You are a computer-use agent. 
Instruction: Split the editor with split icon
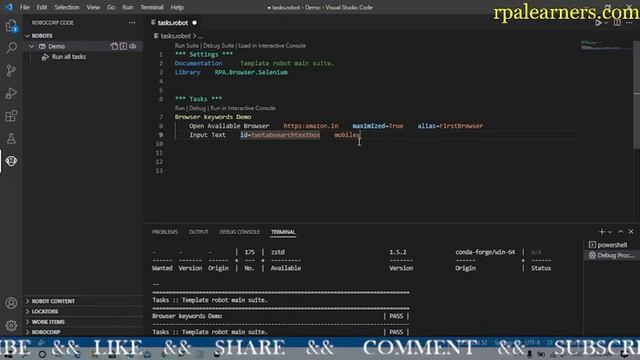pyautogui.click(x=617, y=23)
